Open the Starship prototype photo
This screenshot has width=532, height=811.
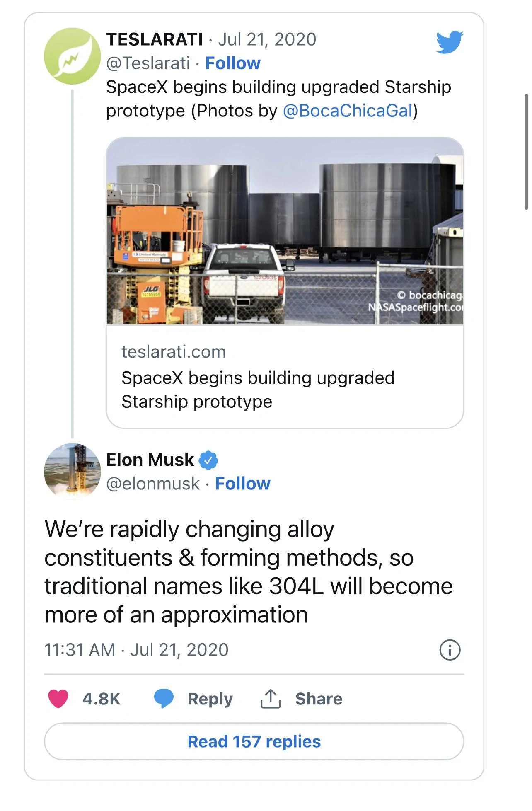(285, 231)
